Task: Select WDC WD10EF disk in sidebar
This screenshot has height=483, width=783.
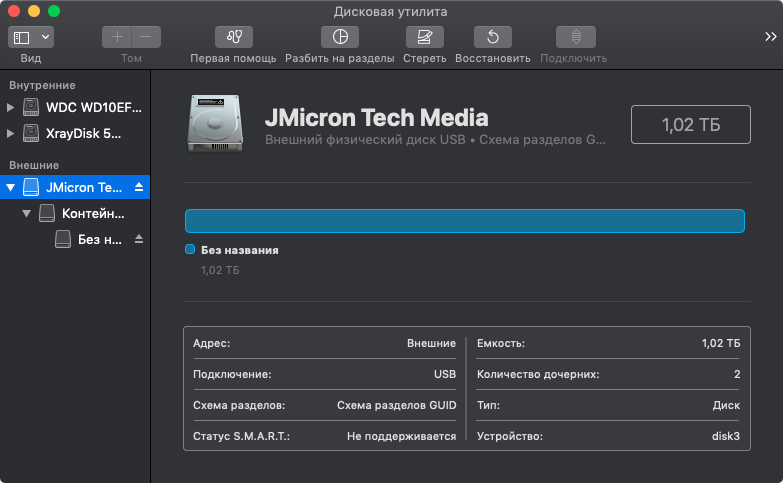Action: pos(93,107)
